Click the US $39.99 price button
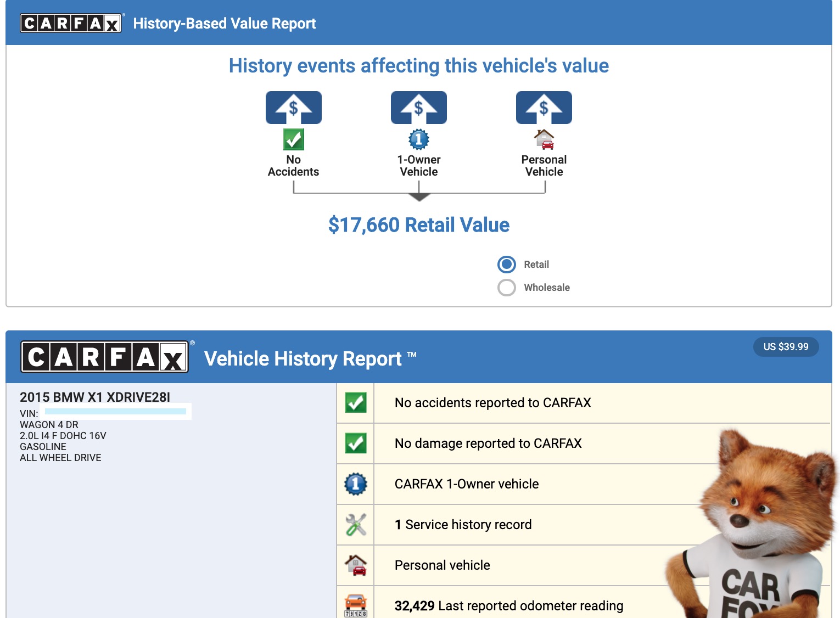840x618 pixels. [x=786, y=347]
